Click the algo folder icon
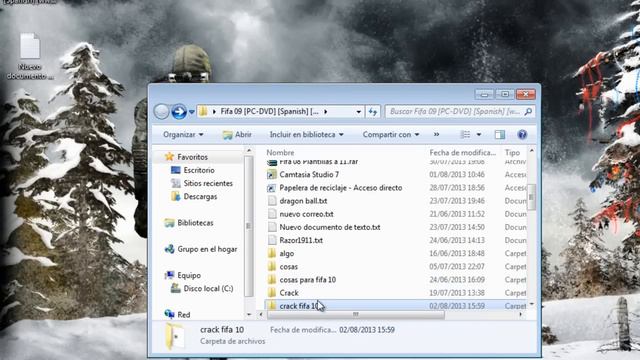Image resolution: width=640 pixels, height=360 pixels. pos(272,253)
